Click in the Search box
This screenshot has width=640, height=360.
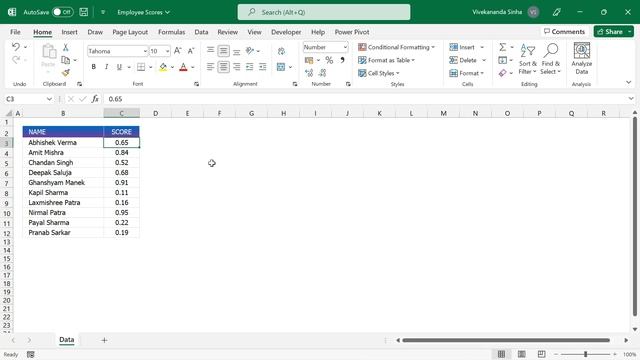point(324,12)
